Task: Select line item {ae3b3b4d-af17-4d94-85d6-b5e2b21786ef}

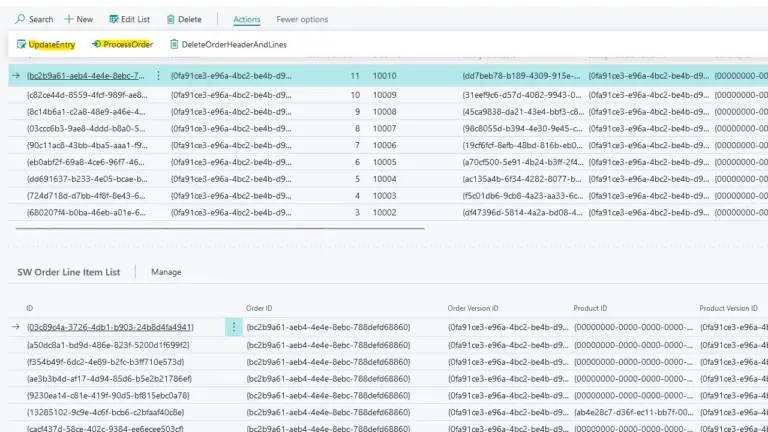Action: tap(109, 378)
